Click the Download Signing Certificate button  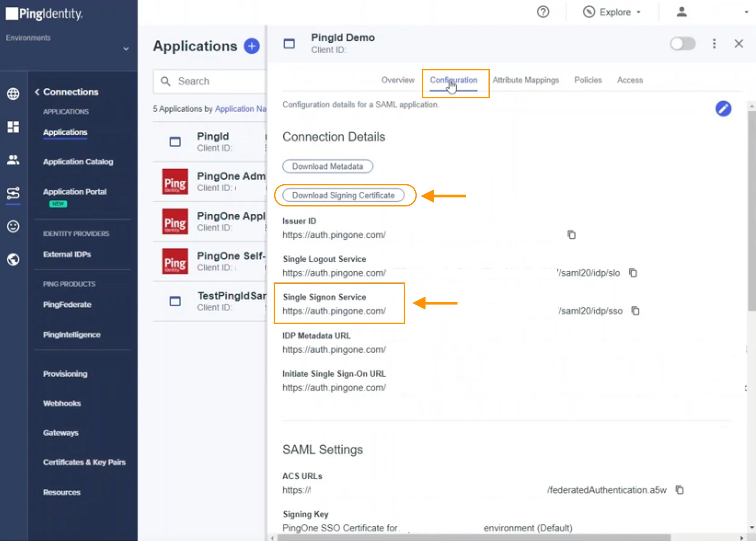point(343,195)
